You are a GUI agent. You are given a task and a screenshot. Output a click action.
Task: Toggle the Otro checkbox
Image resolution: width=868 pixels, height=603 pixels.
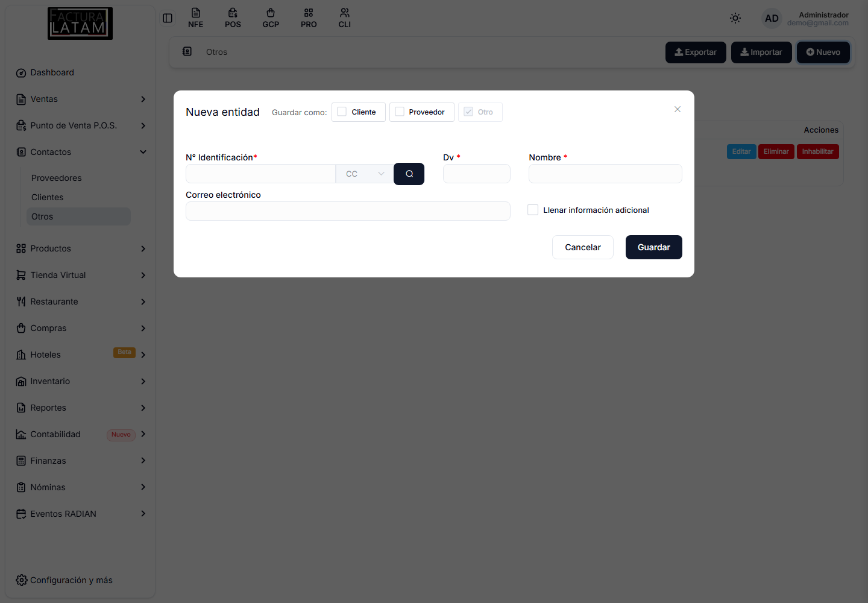point(468,112)
